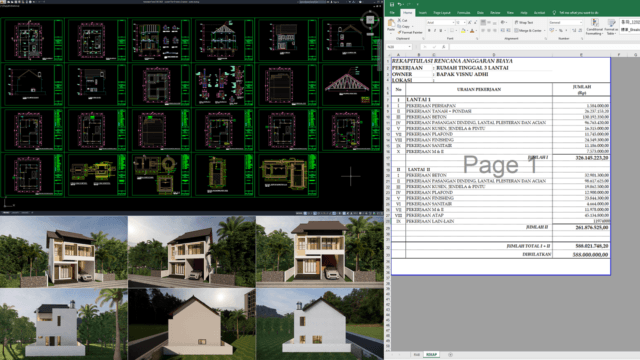Click the Name Box cell reference field
640x360 pixels.
pos(398,47)
